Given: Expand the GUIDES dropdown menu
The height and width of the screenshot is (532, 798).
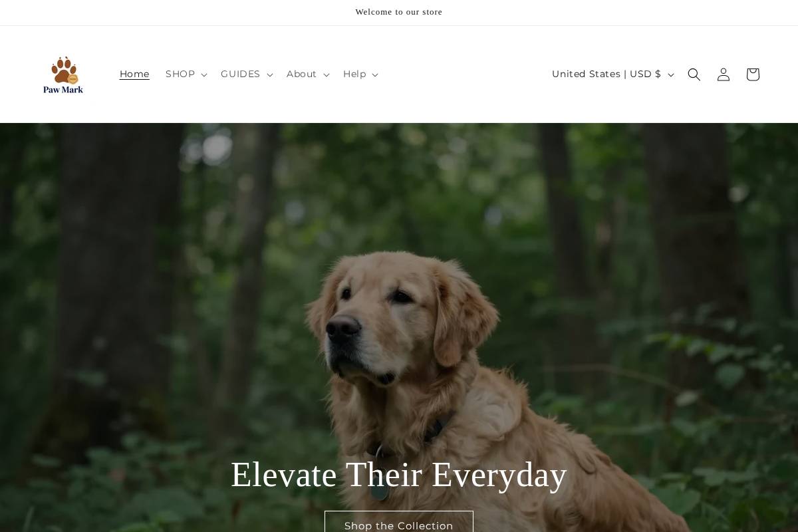Looking at the screenshot, I should coord(247,74).
